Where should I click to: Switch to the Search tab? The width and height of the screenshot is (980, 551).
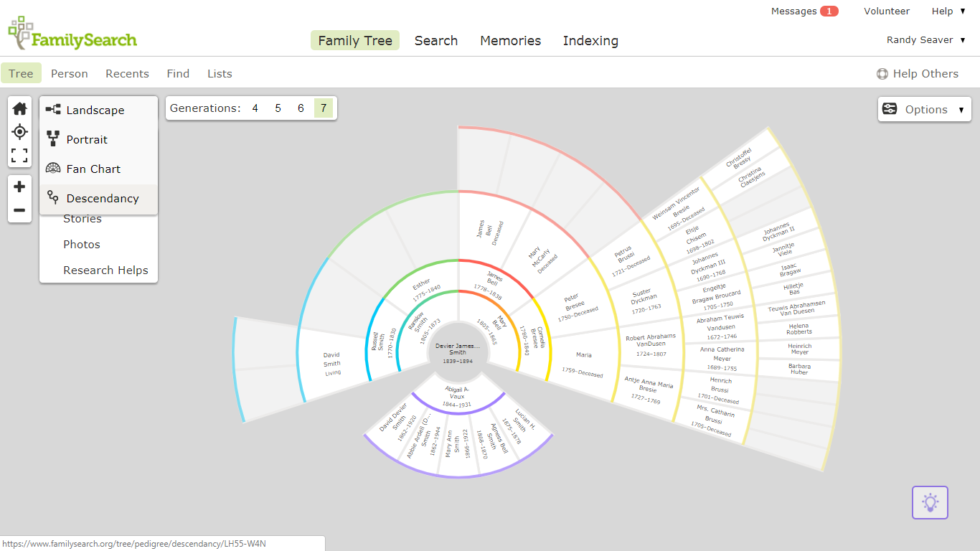point(436,41)
